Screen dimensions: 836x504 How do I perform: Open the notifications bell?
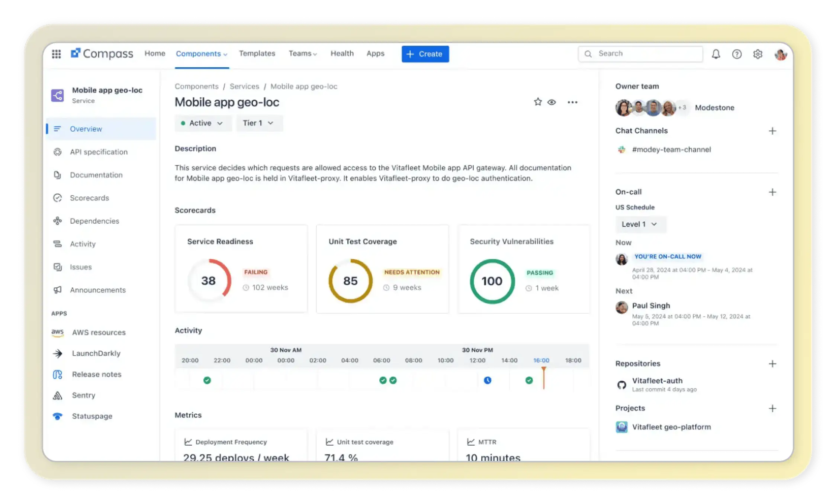coord(716,54)
